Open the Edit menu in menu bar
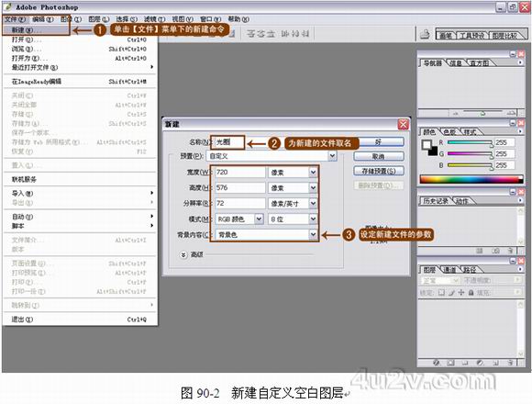 [43, 19]
